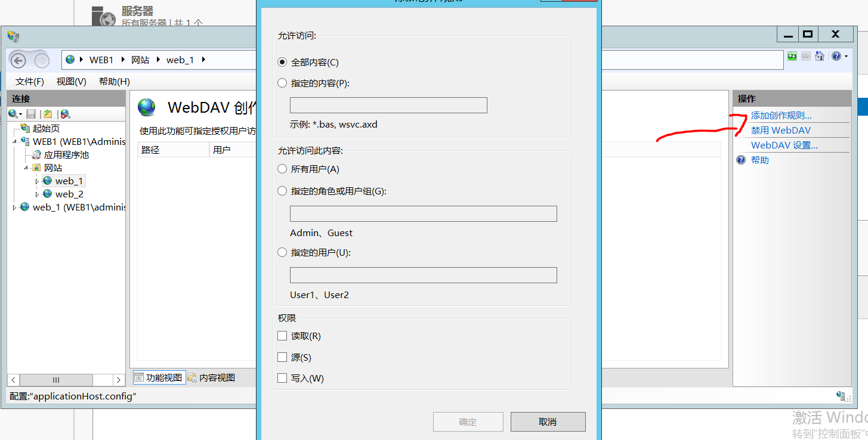868x440 pixels.
Task: Click the Server Manager 服务器 icon behind window
Action: (104, 18)
